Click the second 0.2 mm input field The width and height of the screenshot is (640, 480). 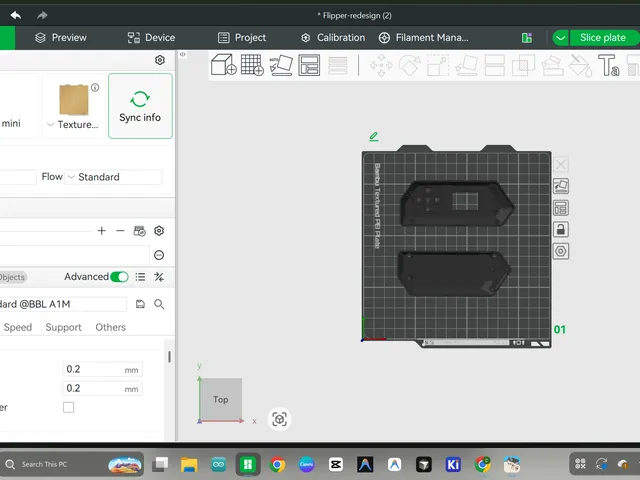pyautogui.click(x=102, y=388)
